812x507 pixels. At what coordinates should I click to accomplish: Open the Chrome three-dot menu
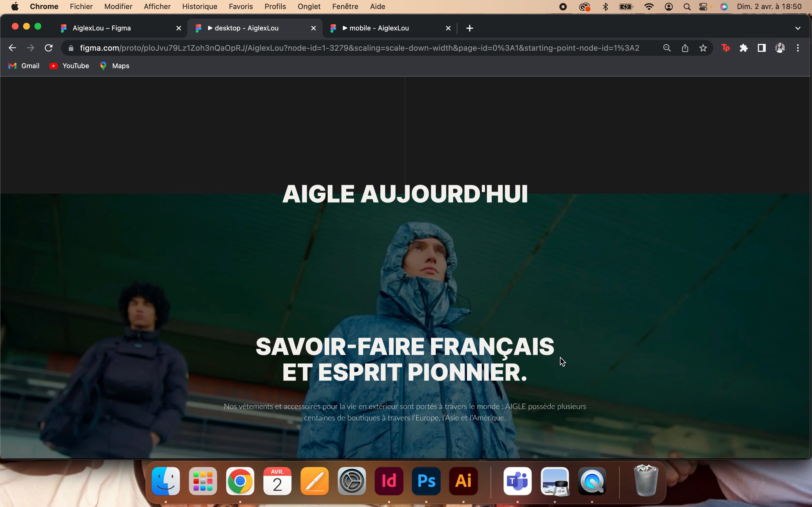point(798,48)
